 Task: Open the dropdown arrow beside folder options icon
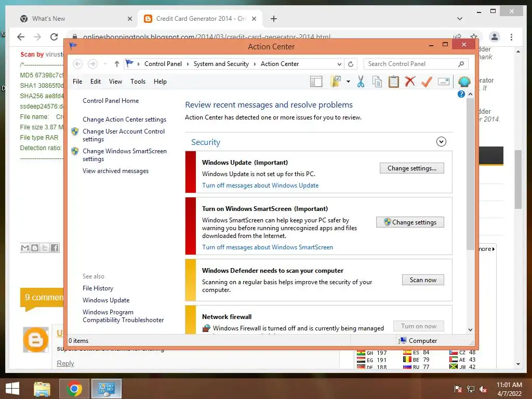(x=348, y=82)
